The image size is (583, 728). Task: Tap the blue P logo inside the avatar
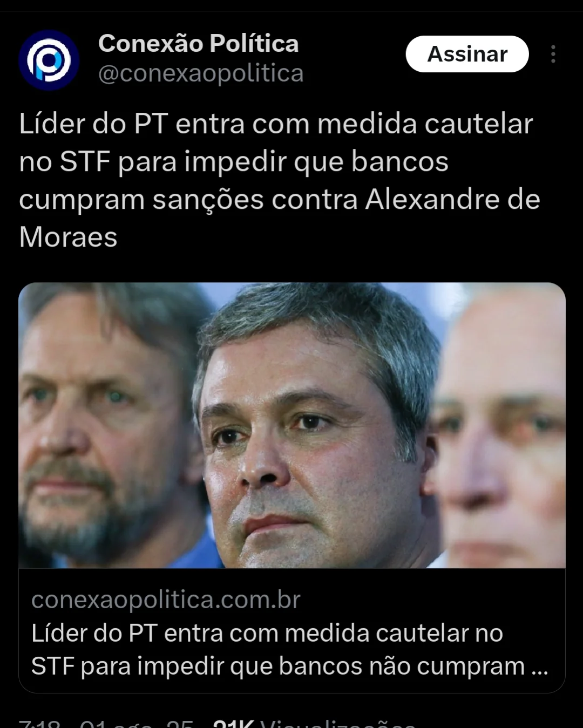[x=49, y=60]
